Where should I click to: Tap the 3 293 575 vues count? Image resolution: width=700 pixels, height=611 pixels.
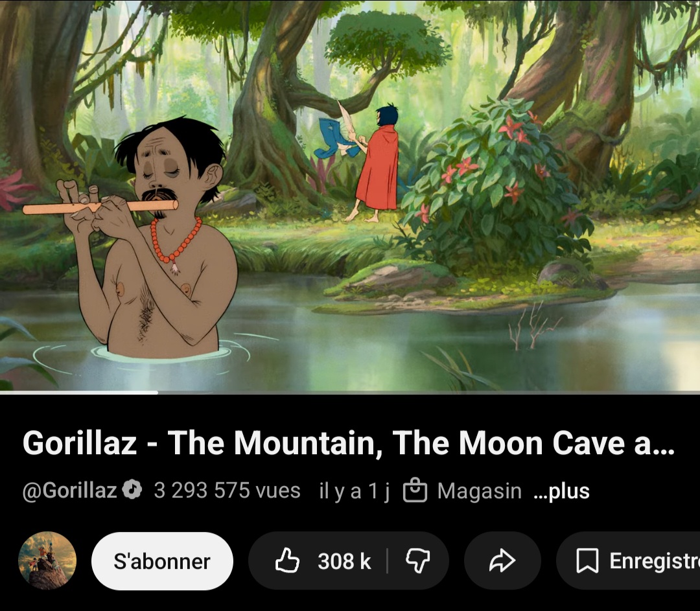(x=227, y=490)
